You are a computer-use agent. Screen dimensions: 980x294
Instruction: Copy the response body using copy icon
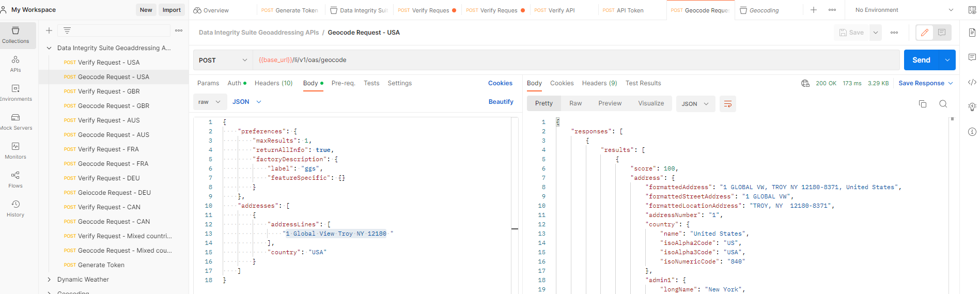[922, 104]
